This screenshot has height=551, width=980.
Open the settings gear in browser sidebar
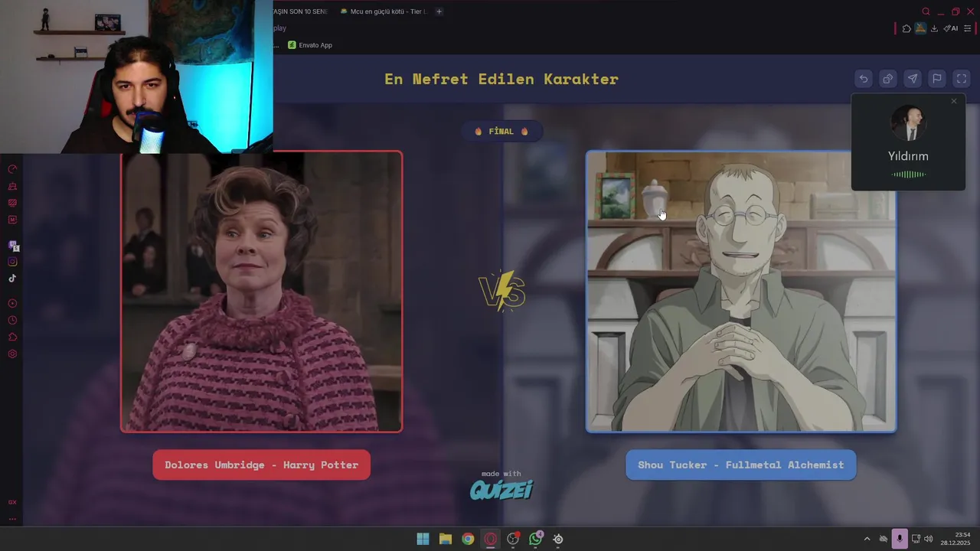pos(12,354)
